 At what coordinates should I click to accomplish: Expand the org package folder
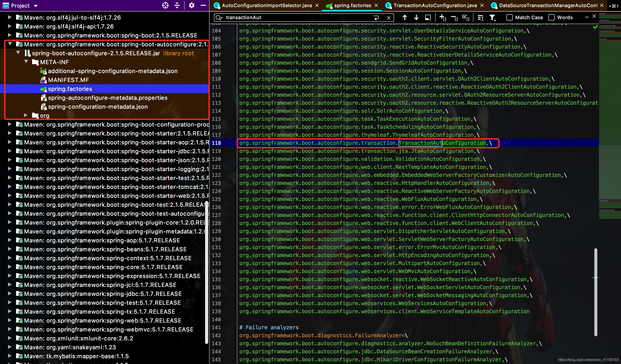pos(26,115)
